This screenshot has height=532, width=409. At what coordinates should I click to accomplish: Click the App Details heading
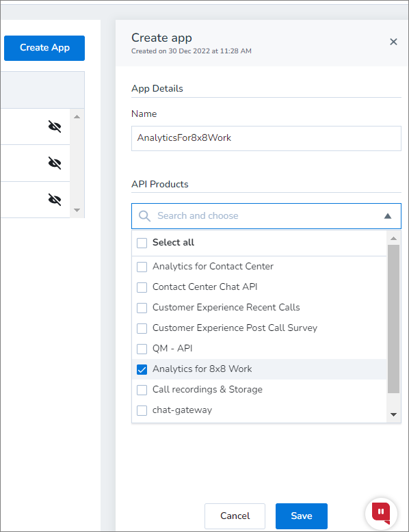(157, 89)
